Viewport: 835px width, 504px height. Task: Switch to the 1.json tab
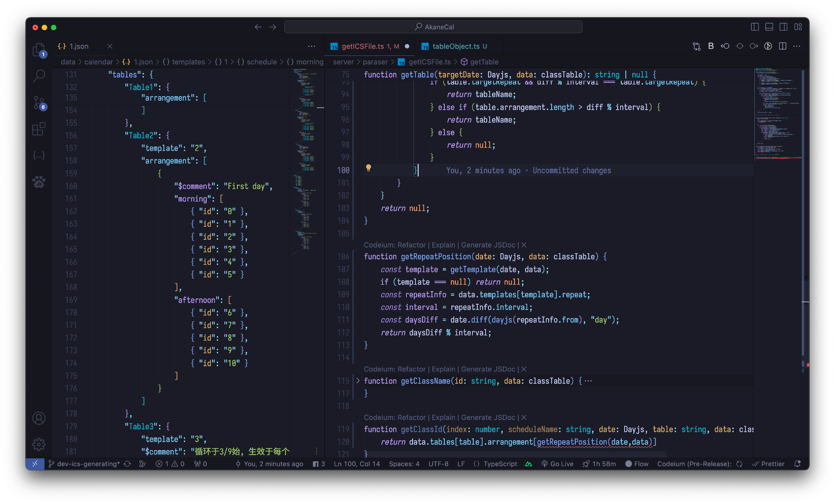click(78, 46)
